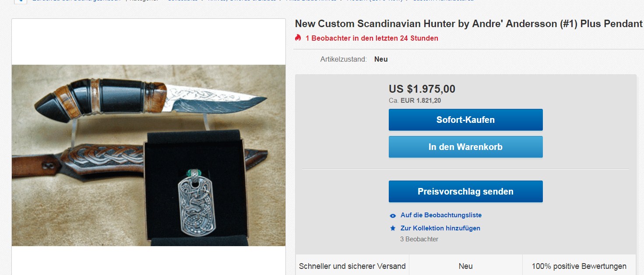The height and width of the screenshot is (275, 644).
Task: Click the Sofort-Kaufen button
Action: point(465,120)
